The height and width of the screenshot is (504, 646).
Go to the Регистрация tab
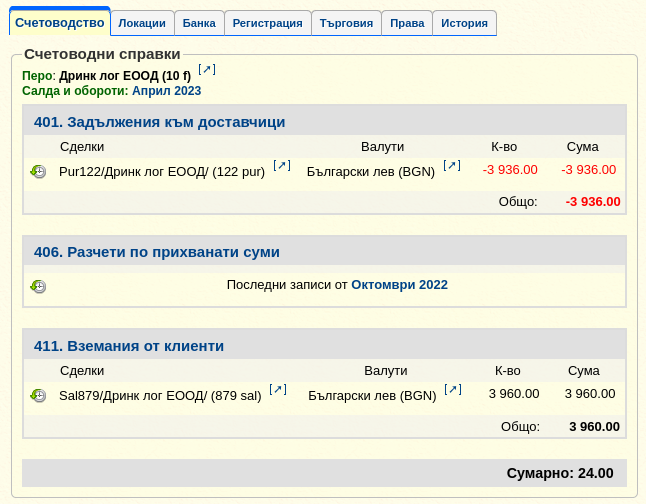tap(266, 23)
